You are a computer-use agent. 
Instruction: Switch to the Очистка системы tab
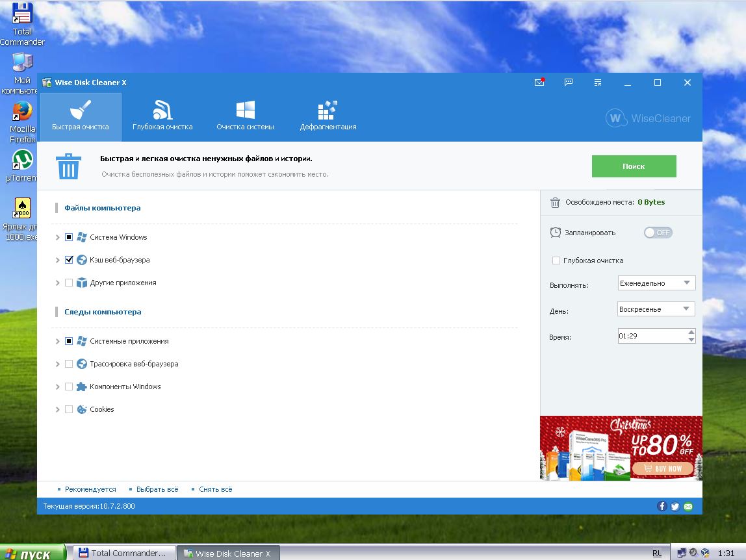click(x=245, y=117)
